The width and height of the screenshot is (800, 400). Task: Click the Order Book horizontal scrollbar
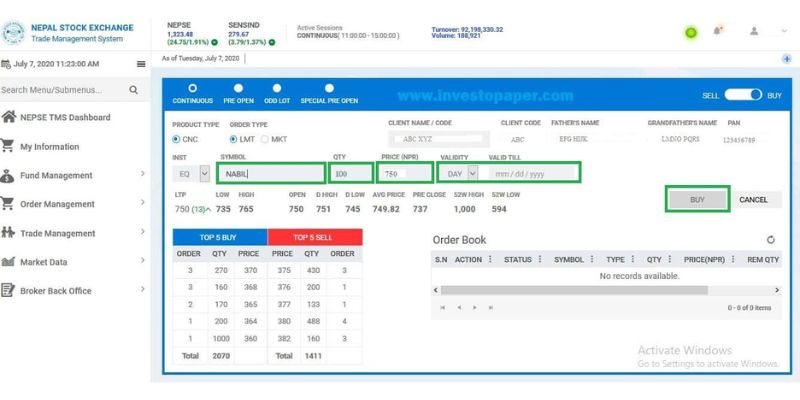(574, 290)
